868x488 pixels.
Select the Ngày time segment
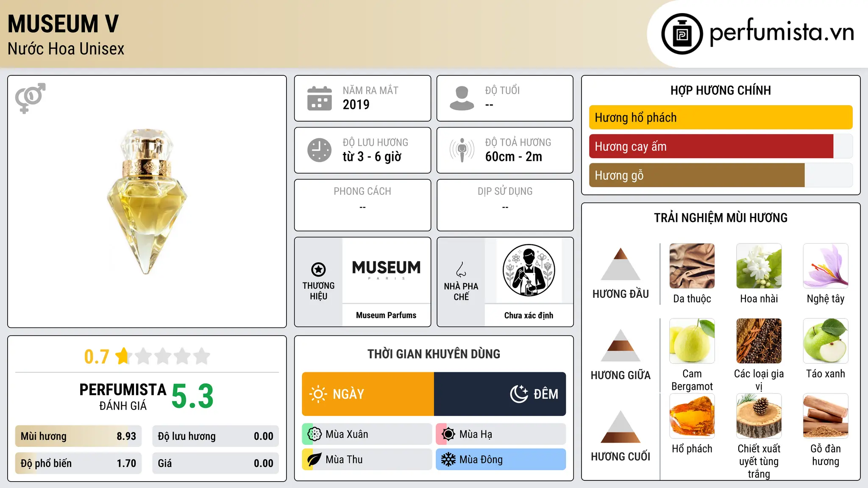368,394
